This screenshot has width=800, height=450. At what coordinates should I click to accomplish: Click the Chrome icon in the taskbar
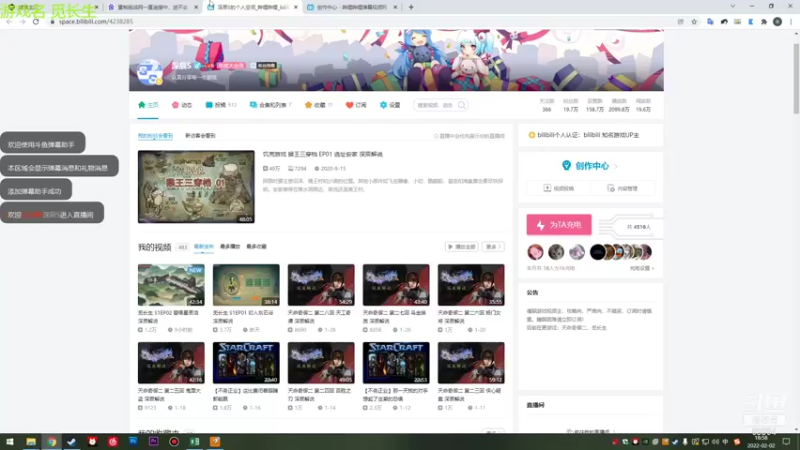(x=52, y=442)
